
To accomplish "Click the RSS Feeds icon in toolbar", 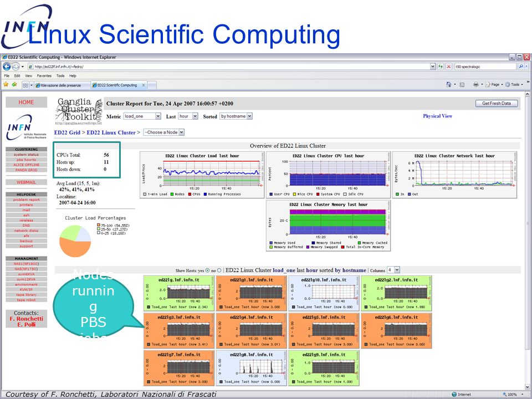I will pos(462,84).
